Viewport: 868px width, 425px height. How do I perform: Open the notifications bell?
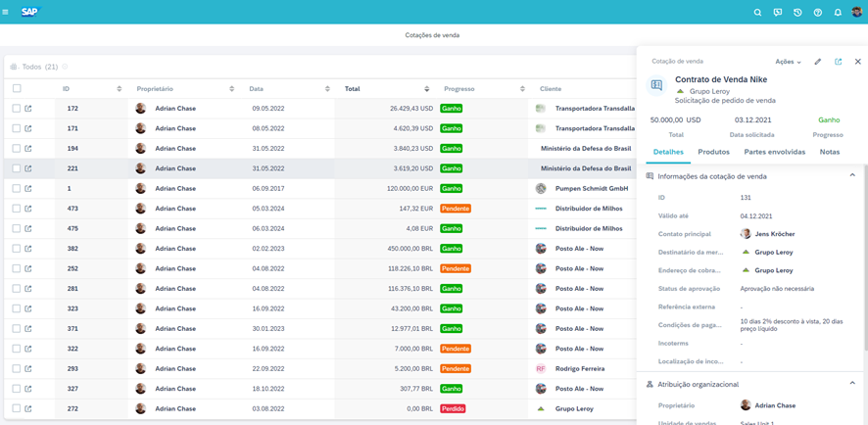click(838, 12)
